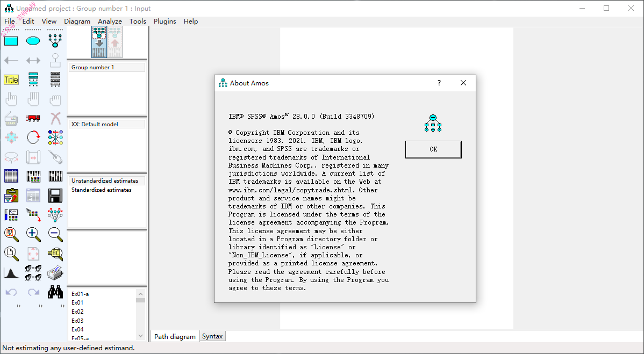The height and width of the screenshot is (354, 644).
Task: Select the Add unique variable tool
Action: pyautogui.click(x=55, y=60)
